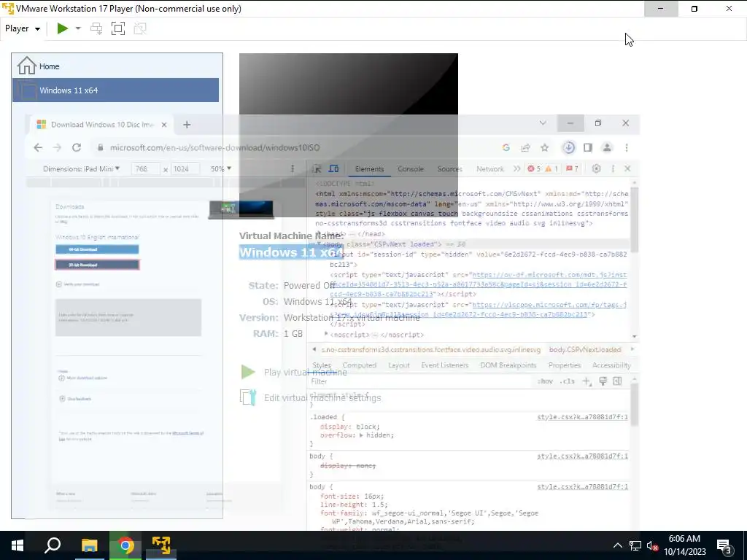Toggle the .cls classes button
This screenshot has height=560, width=747.
[568, 381]
